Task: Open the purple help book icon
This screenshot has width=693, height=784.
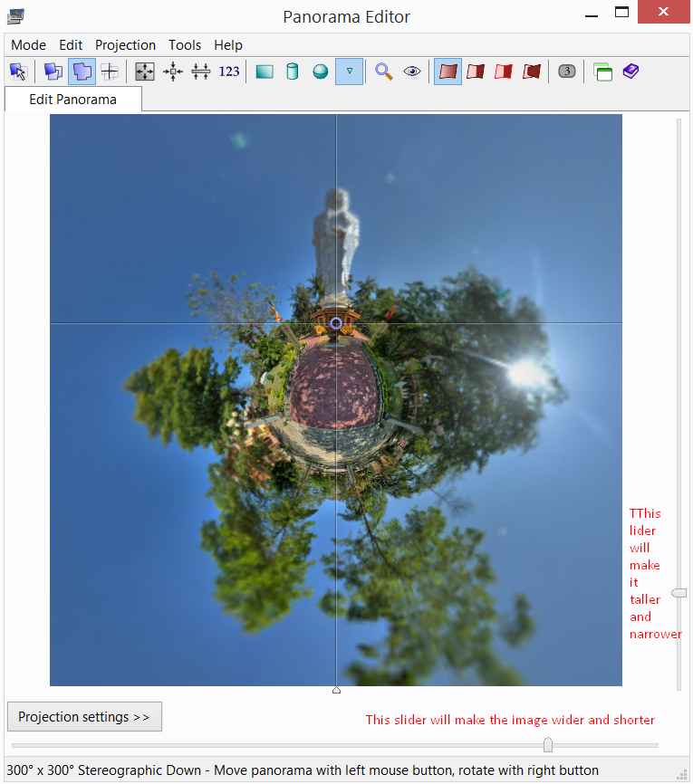Action: tap(630, 72)
